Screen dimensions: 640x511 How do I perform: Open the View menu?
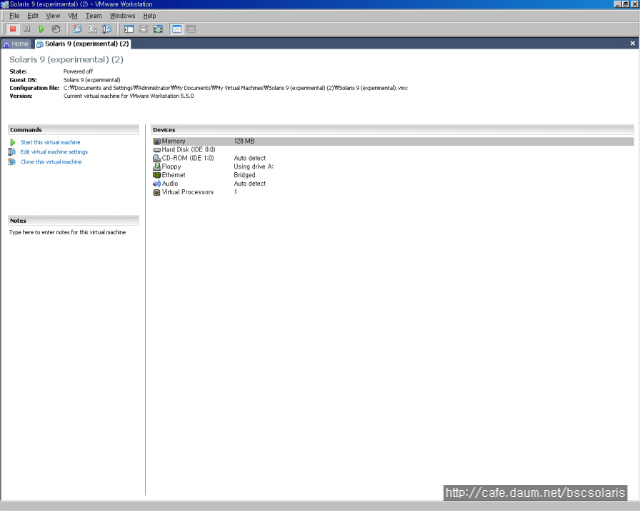pyautogui.click(x=53, y=16)
